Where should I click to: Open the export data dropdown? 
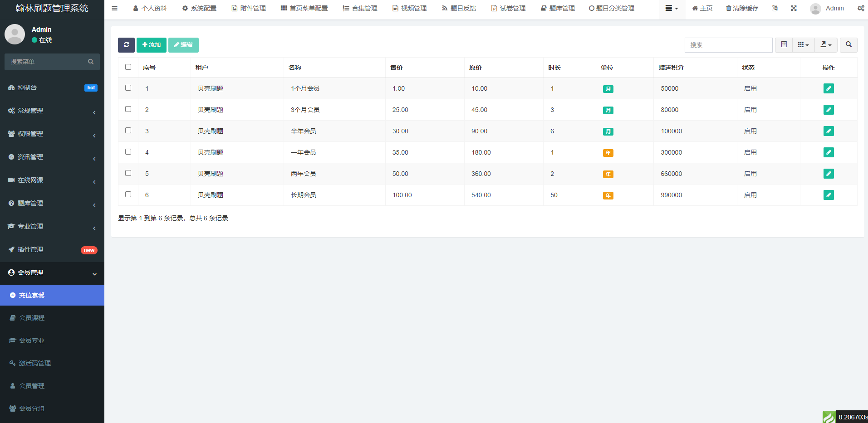(826, 45)
